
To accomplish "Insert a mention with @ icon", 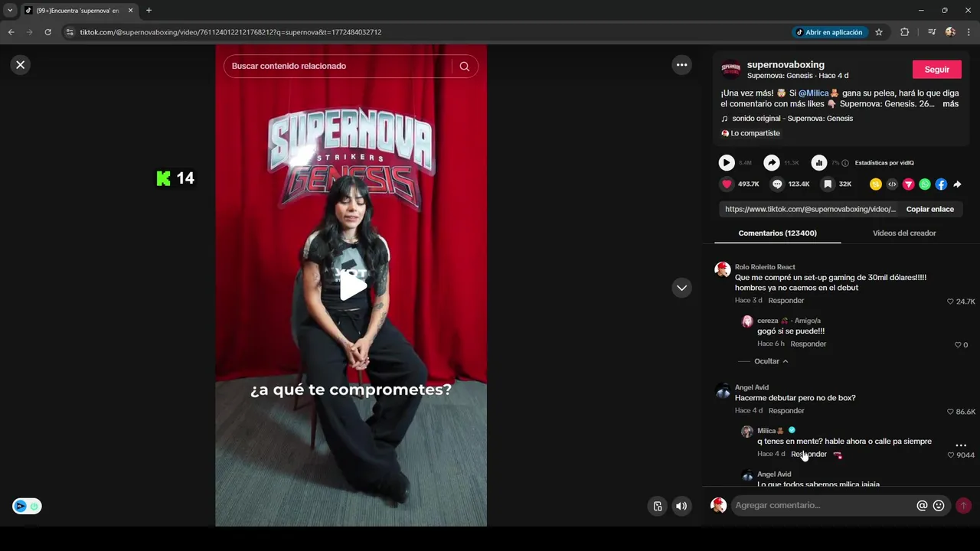I will coord(922,506).
